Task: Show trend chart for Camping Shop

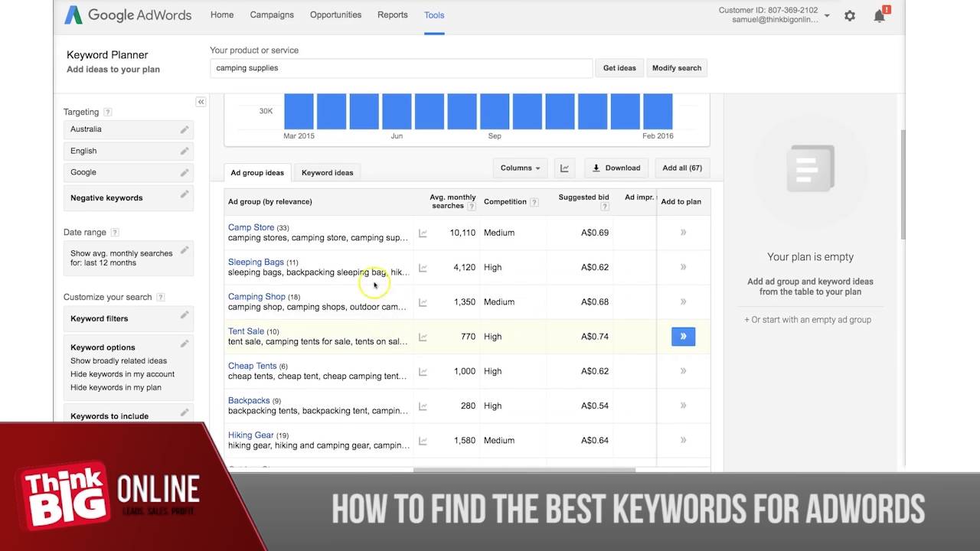Action: (423, 302)
